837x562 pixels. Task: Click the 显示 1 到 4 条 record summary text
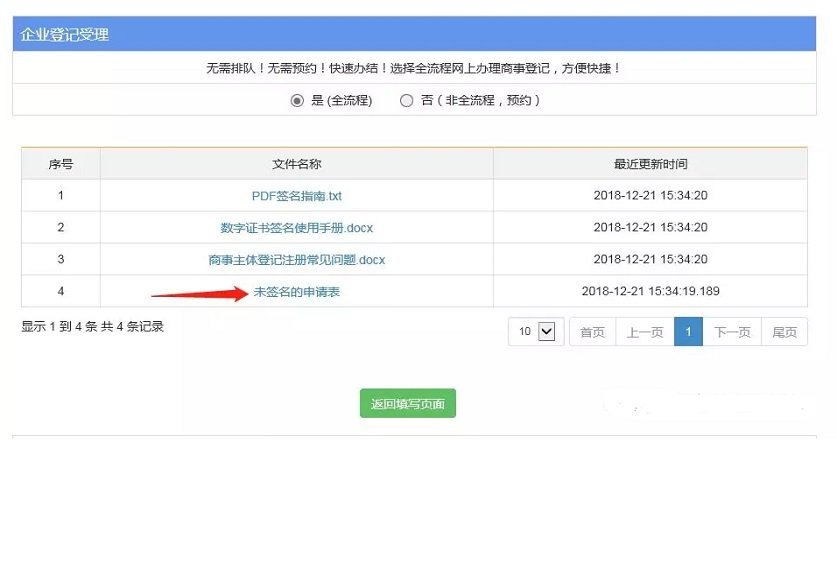[x=92, y=327]
